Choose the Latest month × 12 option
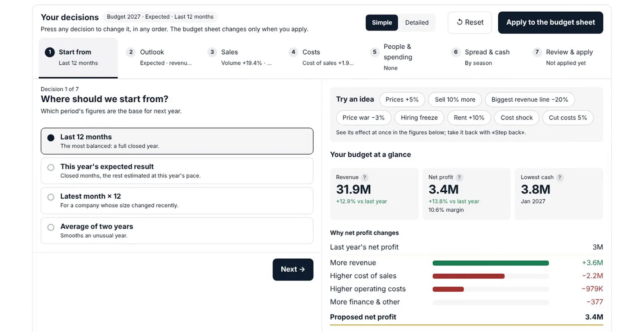This screenshot has height=332, width=644. tap(177, 200)
